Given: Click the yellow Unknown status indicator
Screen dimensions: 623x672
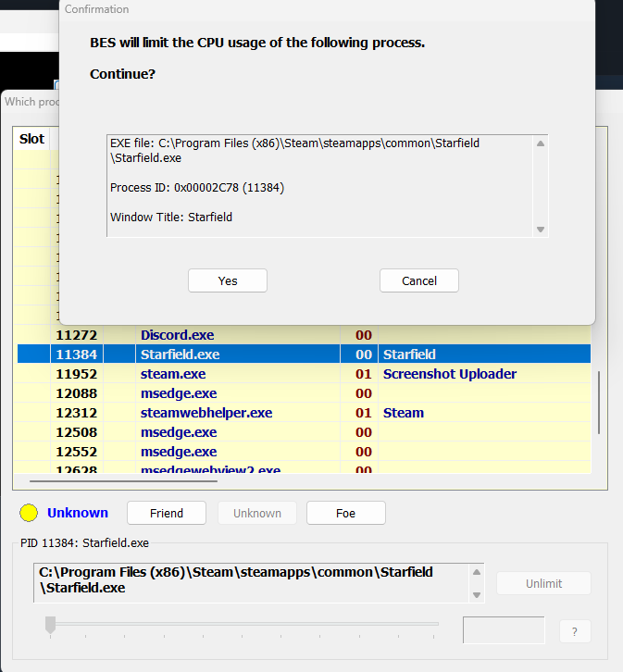Looking at the screenshot, I should point(29,513).
